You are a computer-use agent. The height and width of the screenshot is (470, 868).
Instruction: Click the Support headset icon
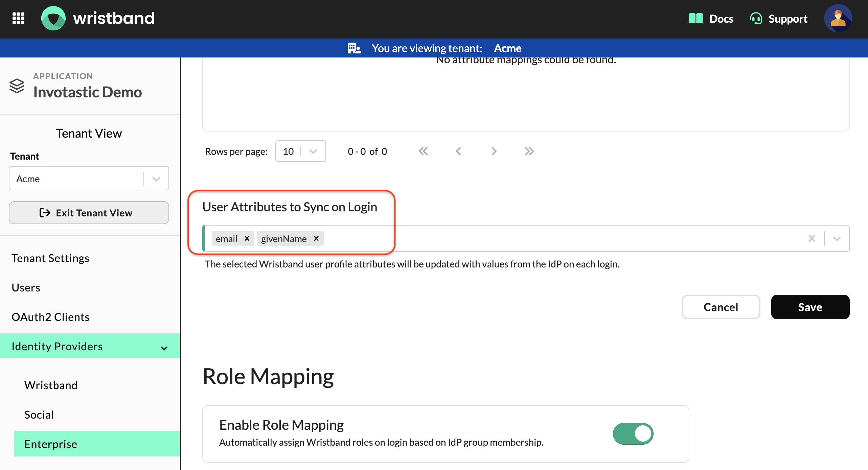(x=756, y=19)
